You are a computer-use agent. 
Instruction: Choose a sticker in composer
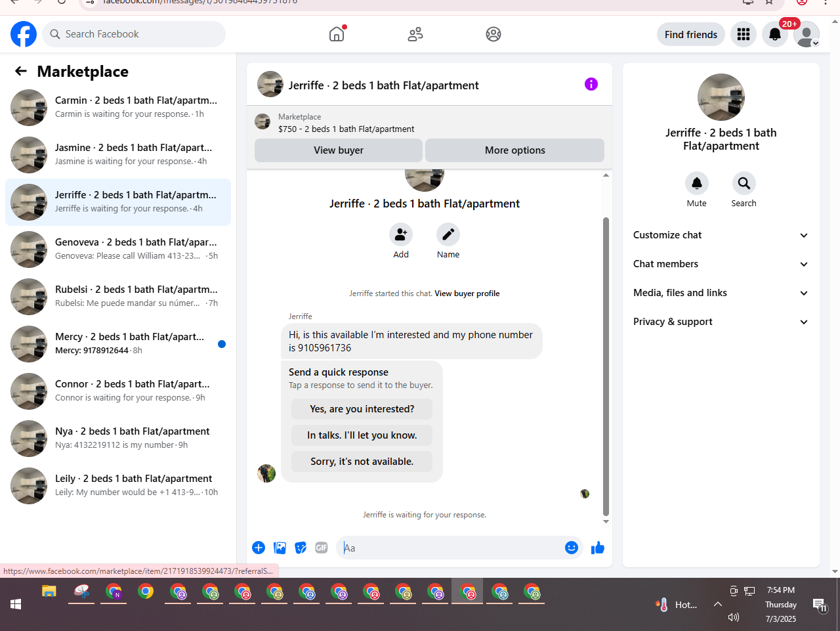tap(301, 548)
